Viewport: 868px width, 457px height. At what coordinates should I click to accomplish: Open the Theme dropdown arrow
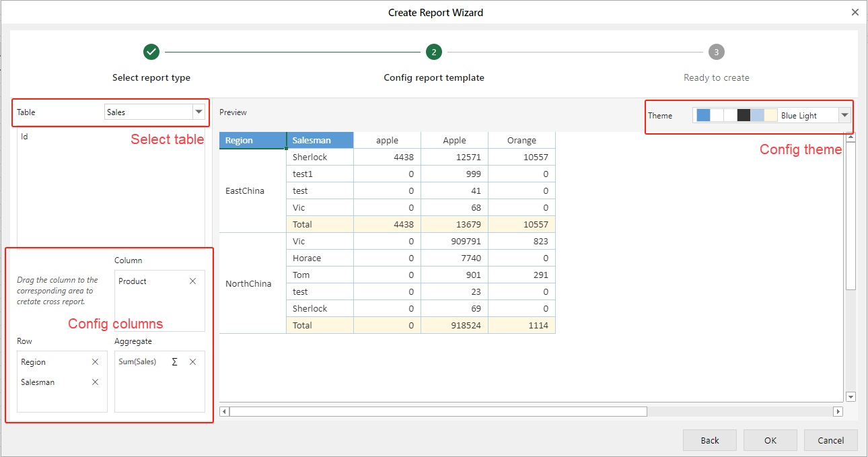tap(844, 116)
